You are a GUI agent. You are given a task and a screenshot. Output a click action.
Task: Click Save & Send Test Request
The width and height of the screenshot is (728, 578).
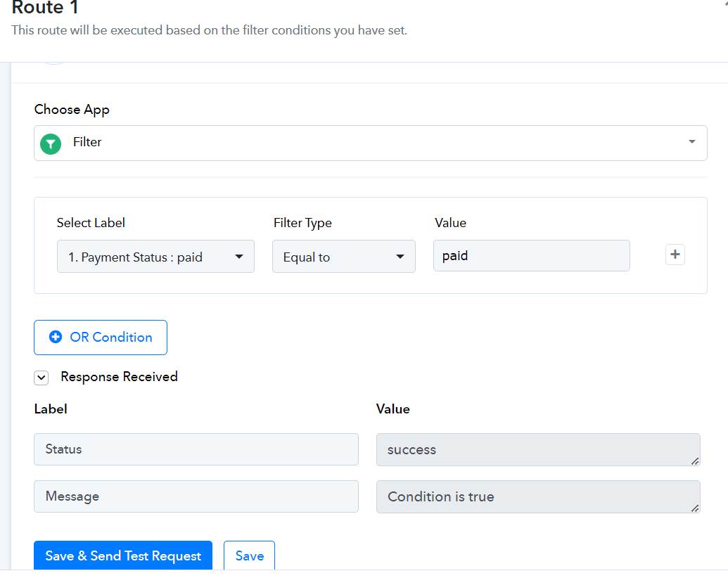pyautogui.click(x=123, y=555)
